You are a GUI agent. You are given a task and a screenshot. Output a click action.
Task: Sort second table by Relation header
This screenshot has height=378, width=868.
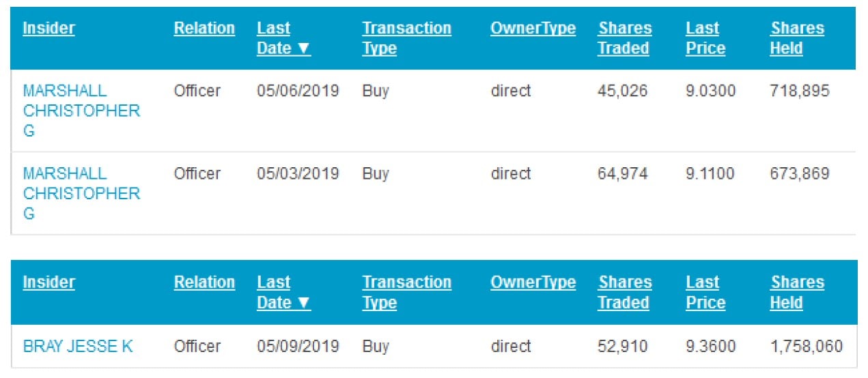(204, 282)
